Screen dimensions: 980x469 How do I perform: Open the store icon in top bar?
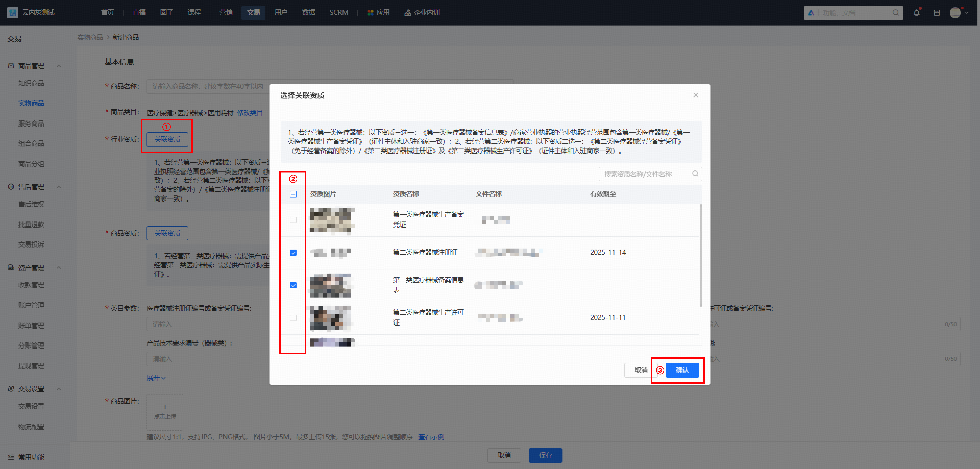(937, 13)
